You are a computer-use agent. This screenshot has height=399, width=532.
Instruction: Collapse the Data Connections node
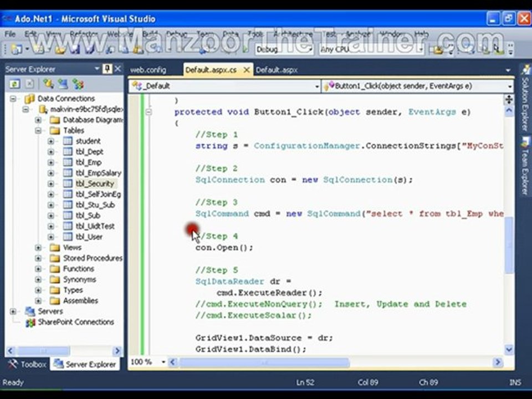pyautogui.click(x=13, y=99)
